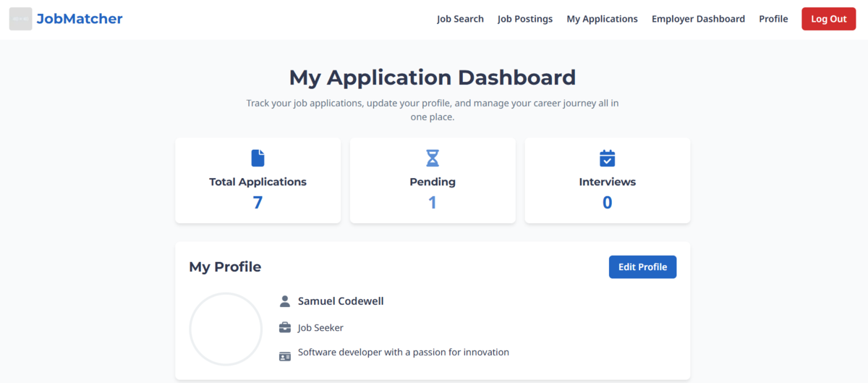Select the Interviews card label
The image size is (868, 383).
point(608,182)
